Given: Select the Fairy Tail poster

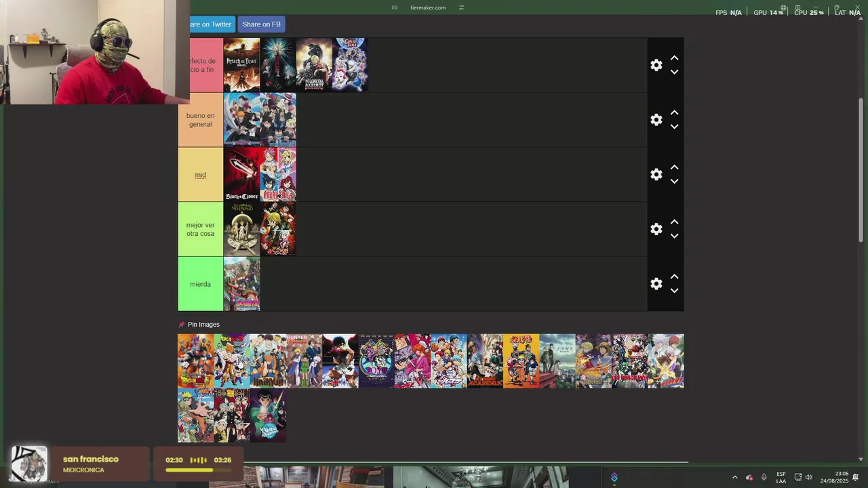Looking at the screenshot, I should coord(278,174).
